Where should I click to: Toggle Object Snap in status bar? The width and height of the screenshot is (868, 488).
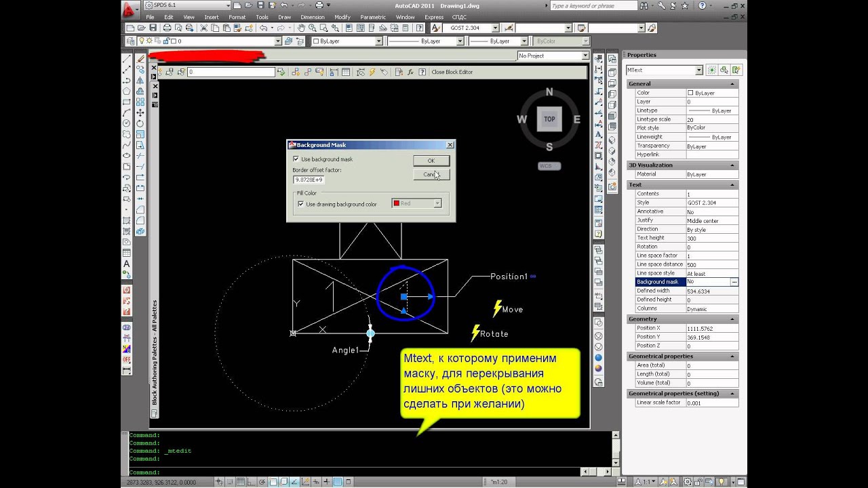click(x=273, y=481)
